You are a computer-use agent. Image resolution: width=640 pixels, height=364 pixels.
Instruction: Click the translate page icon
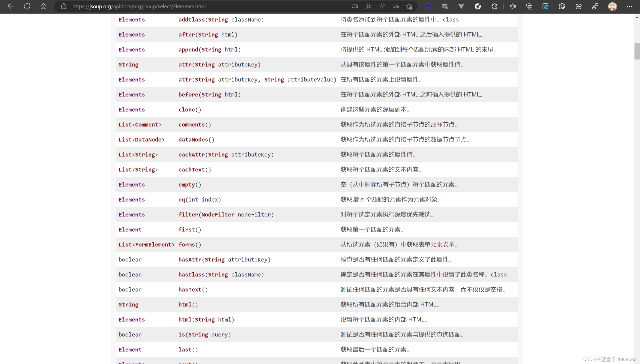[x=395, y=6]
